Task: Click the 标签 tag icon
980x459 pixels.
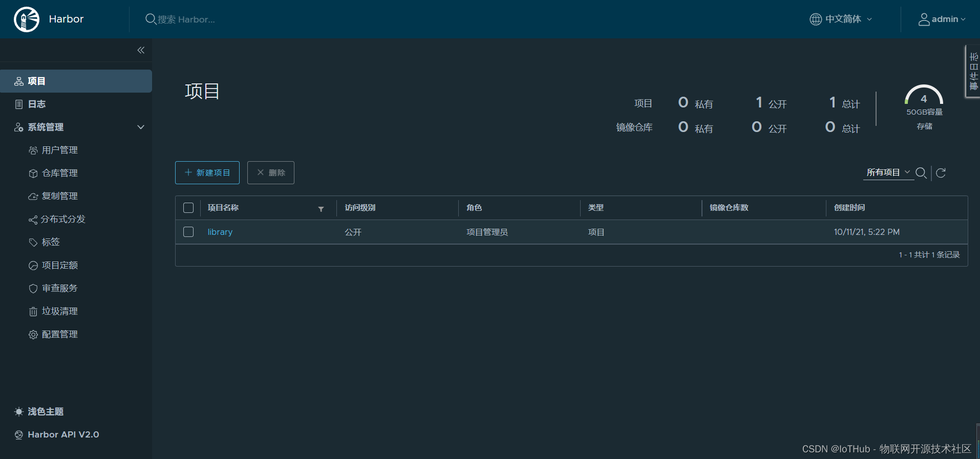Action: click(x=33, y=243)
